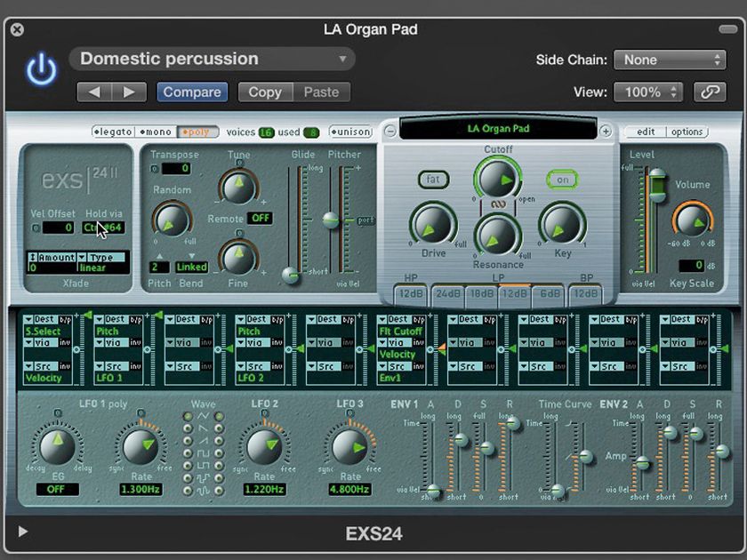Open the Side Chain None dropdown
Image resolution: width=747 pixels, height=560 pixels.
click(670, 60)
